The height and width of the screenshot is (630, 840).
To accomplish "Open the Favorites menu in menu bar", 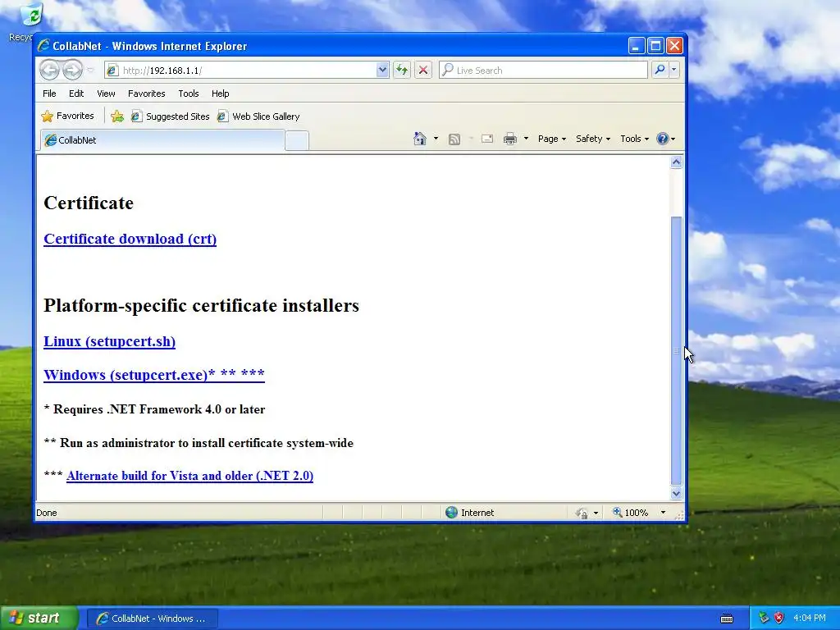I will pos(146,94).
